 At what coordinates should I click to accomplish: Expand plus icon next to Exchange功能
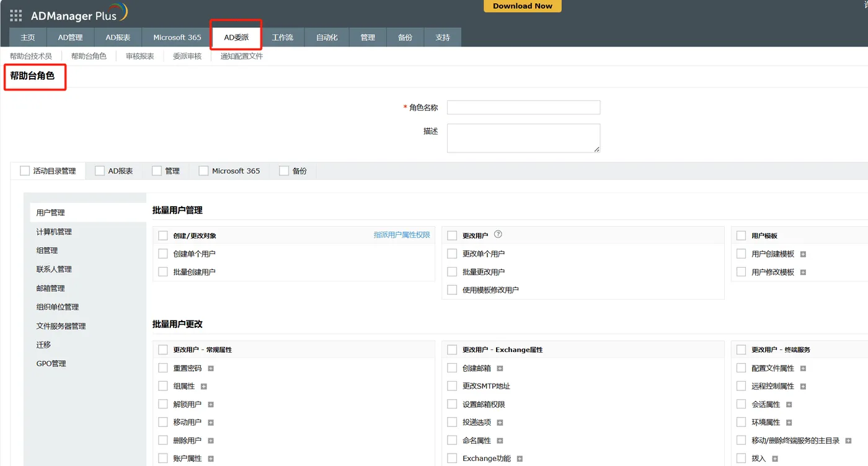coord(520,459)
